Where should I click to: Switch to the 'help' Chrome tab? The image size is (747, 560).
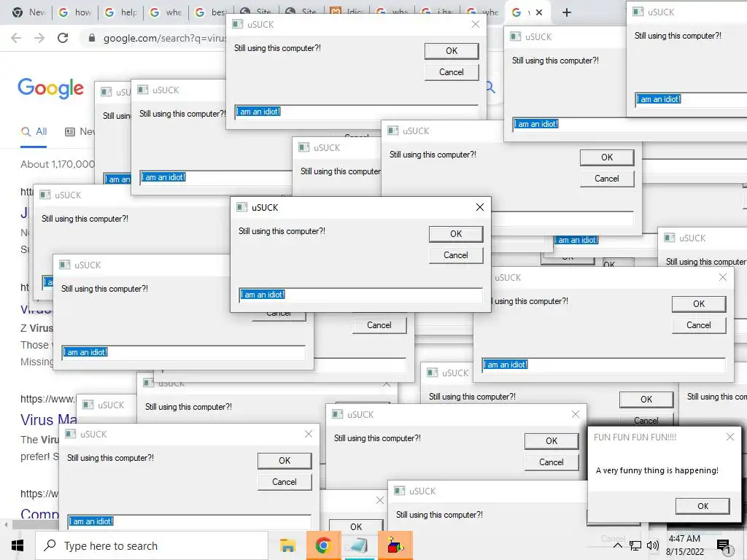pos(121,12)
